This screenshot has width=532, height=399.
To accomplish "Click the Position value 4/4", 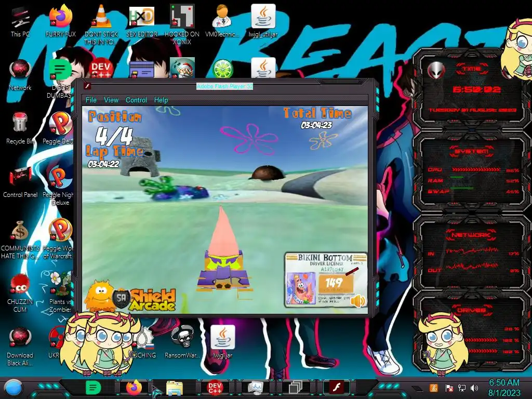I will pyautogui.click(x=114, y=136).
